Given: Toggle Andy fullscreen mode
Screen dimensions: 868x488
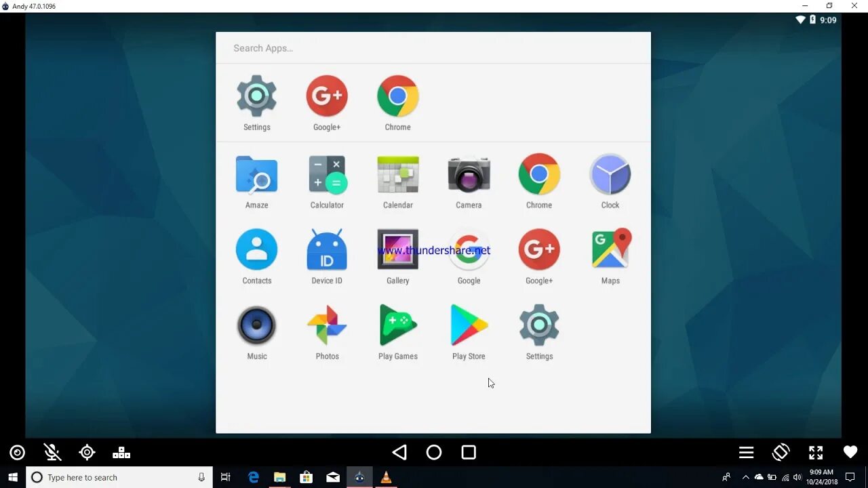Looking at the screenshot, I should pyautogui.click(x=816, y=452).
